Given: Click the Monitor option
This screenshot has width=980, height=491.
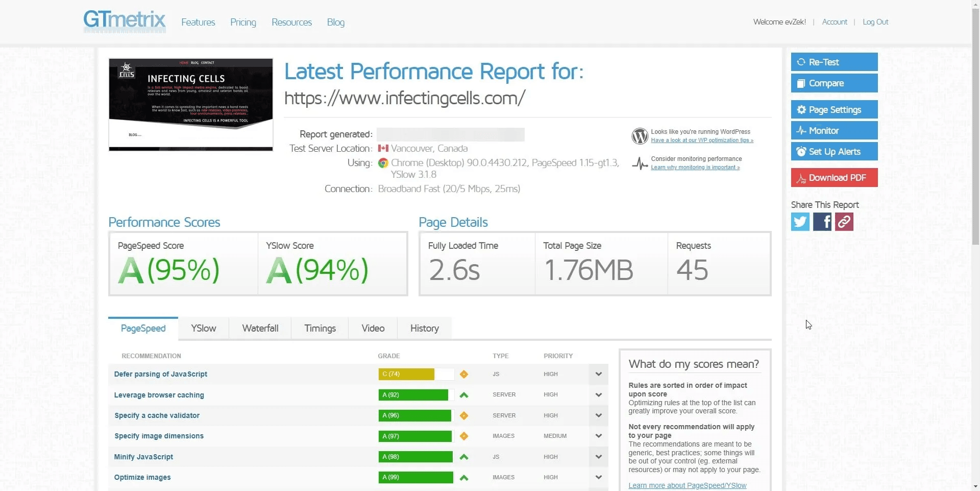Looking at the screenshot, I should pyautogui.click(x=834, y=130).
